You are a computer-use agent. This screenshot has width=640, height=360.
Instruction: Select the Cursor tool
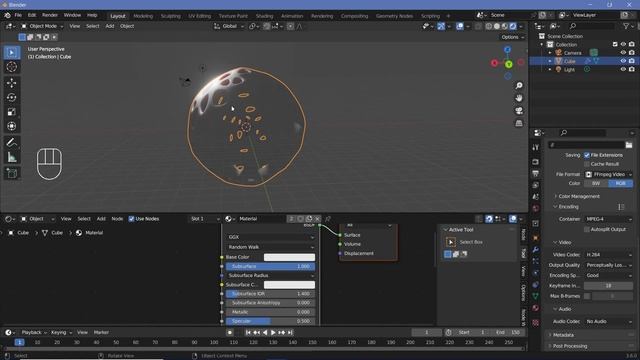click(x=11, y=67)
